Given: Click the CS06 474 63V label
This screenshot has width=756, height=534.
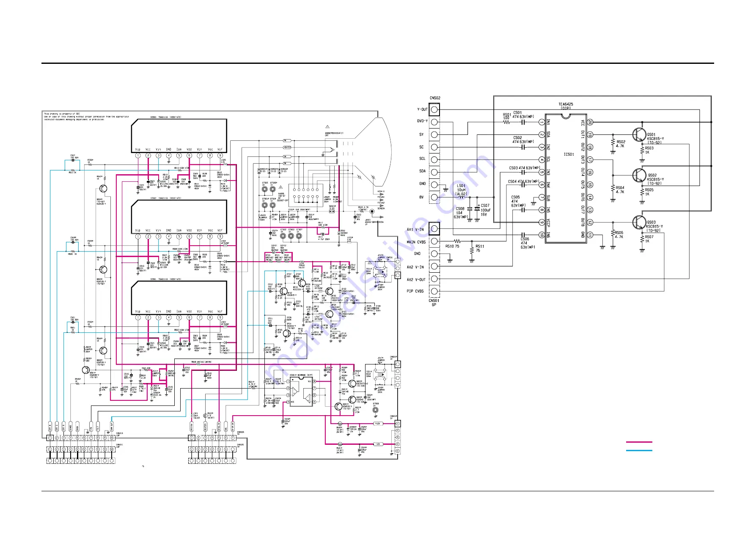Looking at the screenshot, I should point(528,243).
